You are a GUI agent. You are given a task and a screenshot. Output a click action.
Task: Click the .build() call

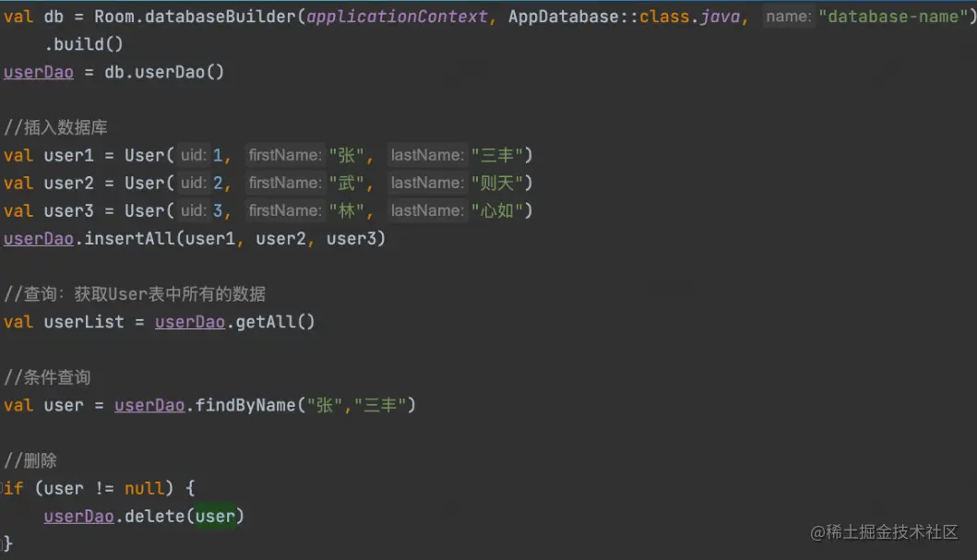tap(84, 44)
